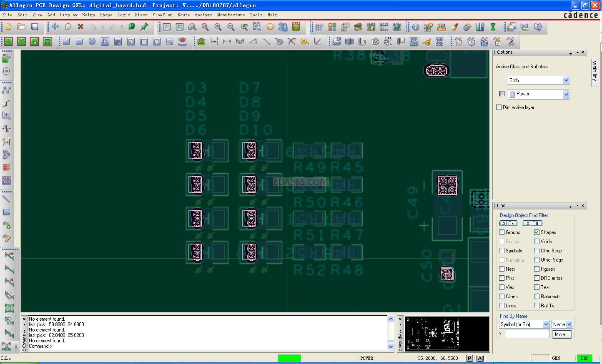Click the Add Text abc tool
The width and height of the screenshot is (602, 364).
[x=7, y=225]
